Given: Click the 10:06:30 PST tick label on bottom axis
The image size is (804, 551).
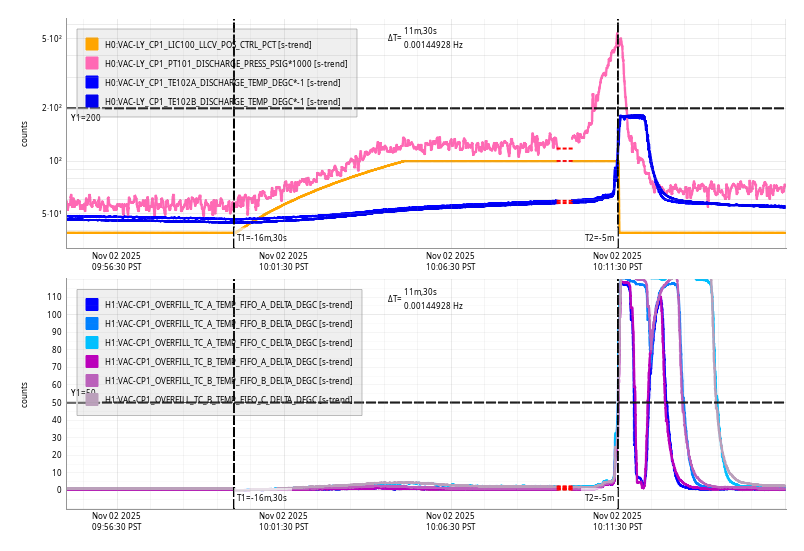Looking at the screenshot, I should [450, 520].
